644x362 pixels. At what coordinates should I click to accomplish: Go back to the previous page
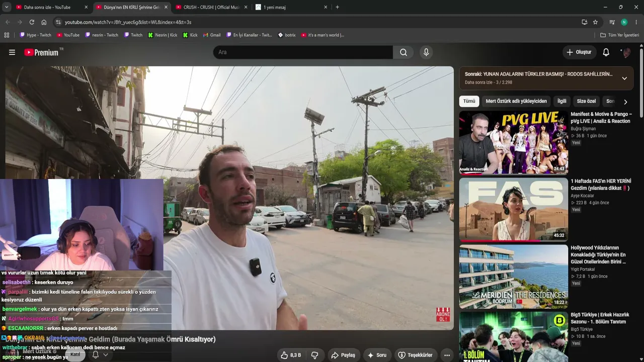coord(8,22)
